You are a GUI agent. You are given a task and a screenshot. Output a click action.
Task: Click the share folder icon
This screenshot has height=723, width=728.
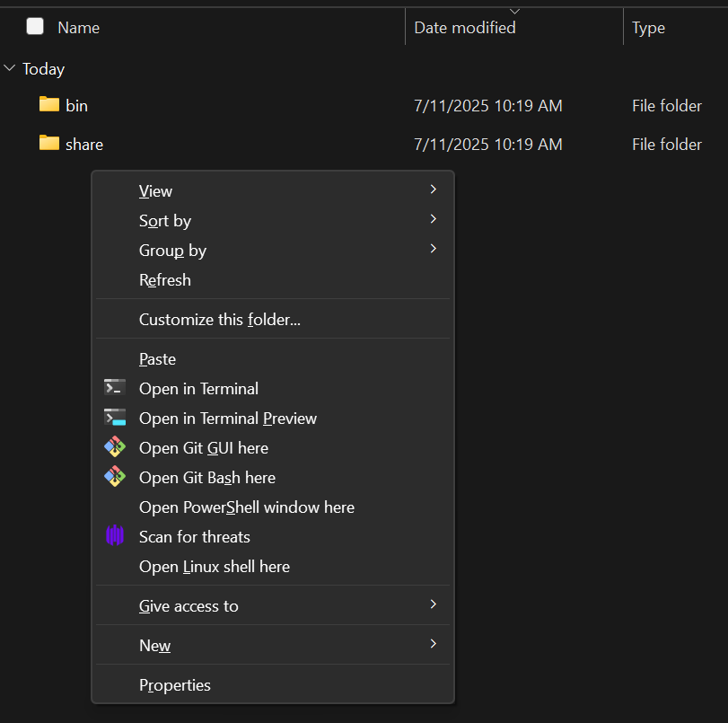point(48,144)
